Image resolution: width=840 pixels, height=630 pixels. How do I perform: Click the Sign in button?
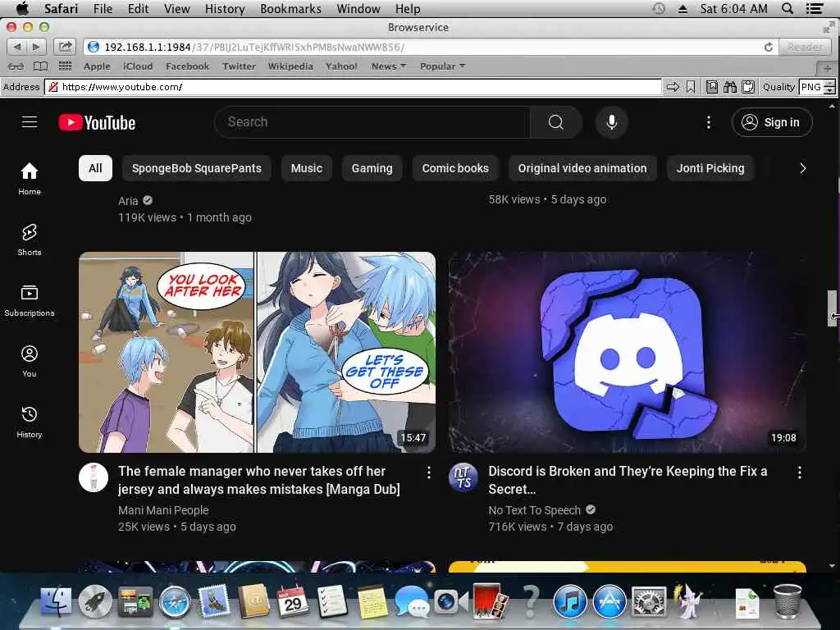[x=772, y=123]
